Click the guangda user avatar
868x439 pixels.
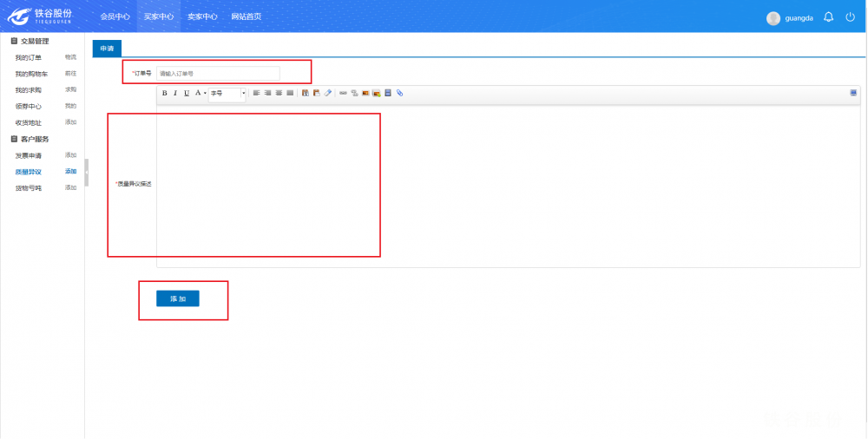point(773,18)
